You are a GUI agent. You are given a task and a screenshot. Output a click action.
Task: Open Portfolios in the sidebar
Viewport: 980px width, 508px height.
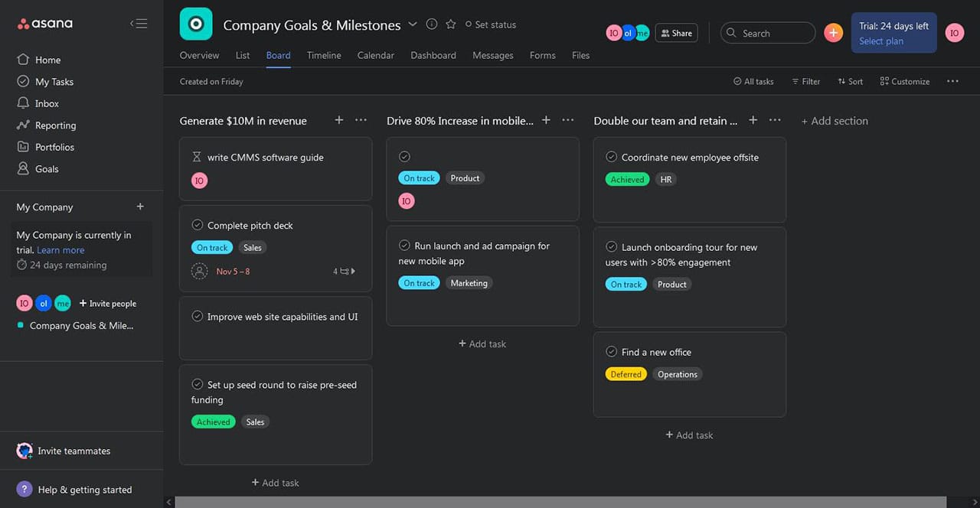click(54, 147)
